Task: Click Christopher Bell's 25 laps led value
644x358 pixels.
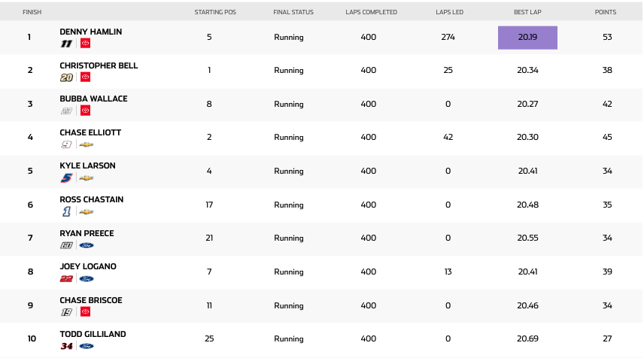Action: (x=448, y=71)
